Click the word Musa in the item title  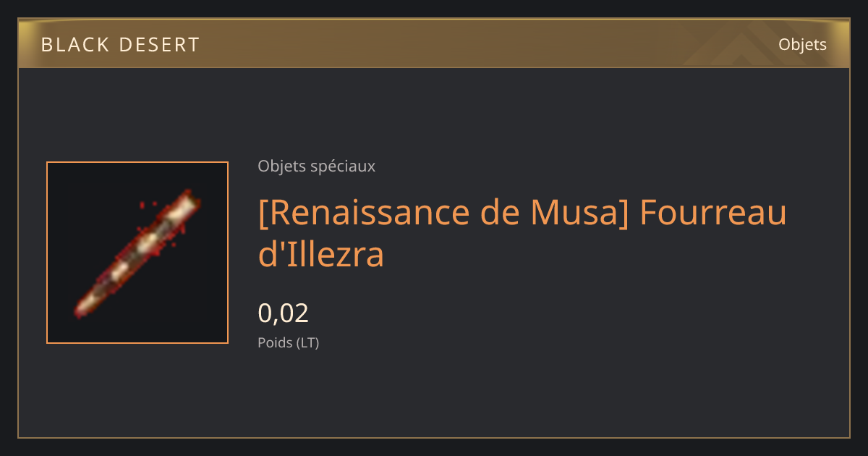tap(579, 213)
